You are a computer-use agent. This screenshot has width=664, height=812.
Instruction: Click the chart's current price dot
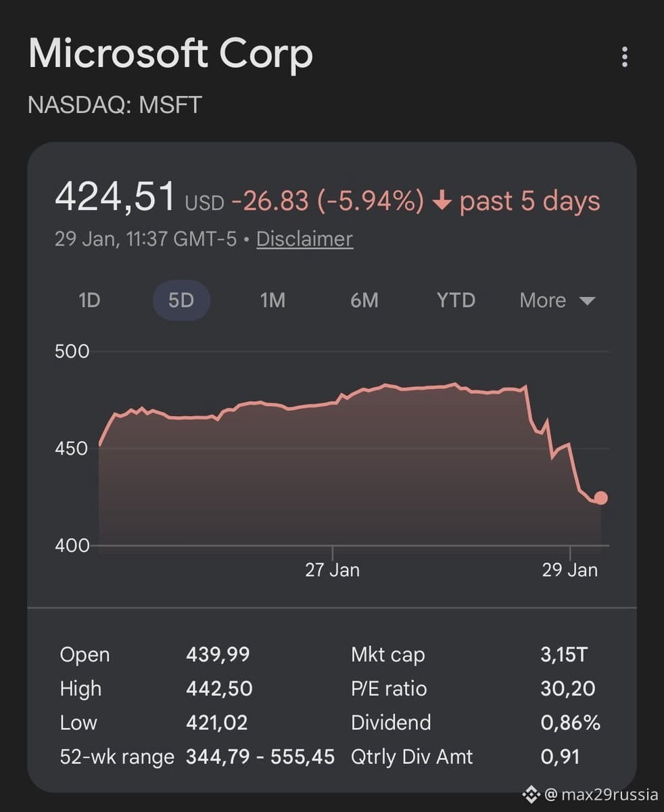pos(600,498)
